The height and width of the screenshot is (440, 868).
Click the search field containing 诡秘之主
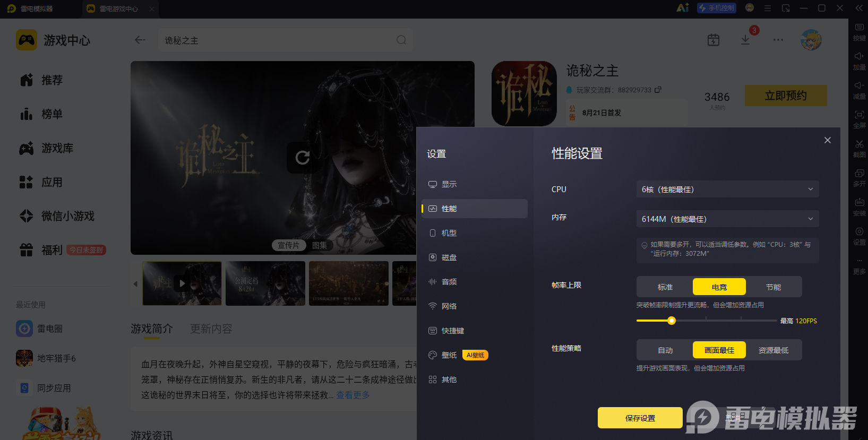tap(286, 40)
